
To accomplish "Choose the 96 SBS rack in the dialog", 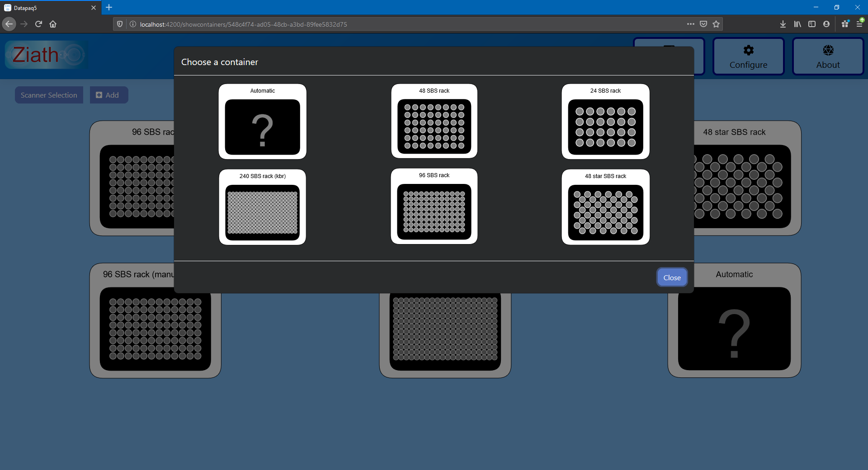I will 434,207.
